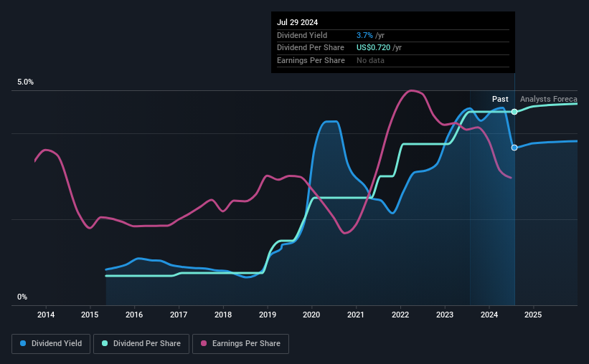Click the pink Earnings Per Share legend dot
Image resolution: width=589 pixels, height=364 pixels.
(x=204, y=343)
